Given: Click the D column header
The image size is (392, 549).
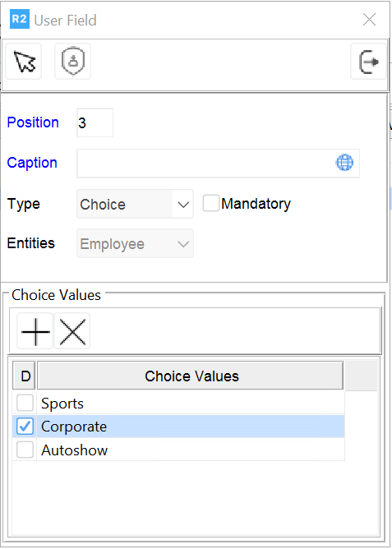Looking at the screenshot, I should 24,376.
